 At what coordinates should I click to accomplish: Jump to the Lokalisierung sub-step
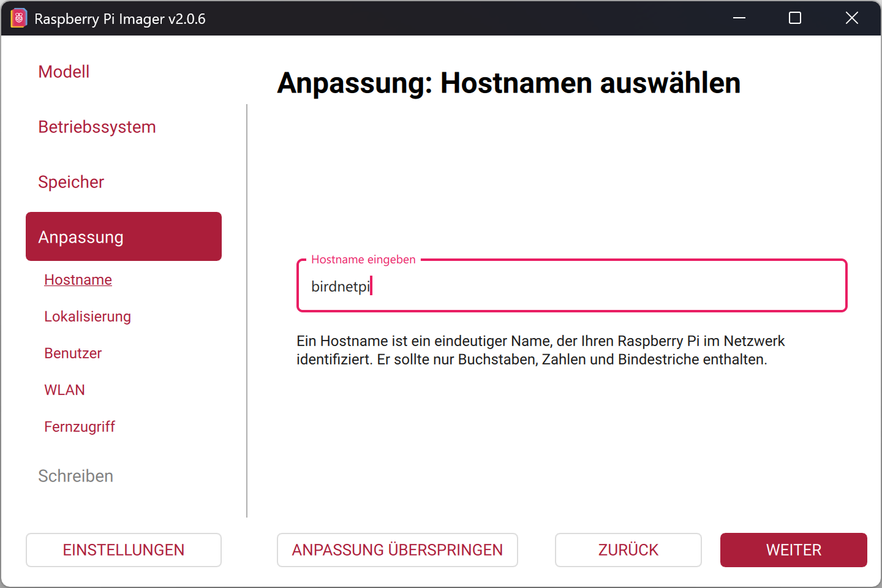tap(88, 317)
